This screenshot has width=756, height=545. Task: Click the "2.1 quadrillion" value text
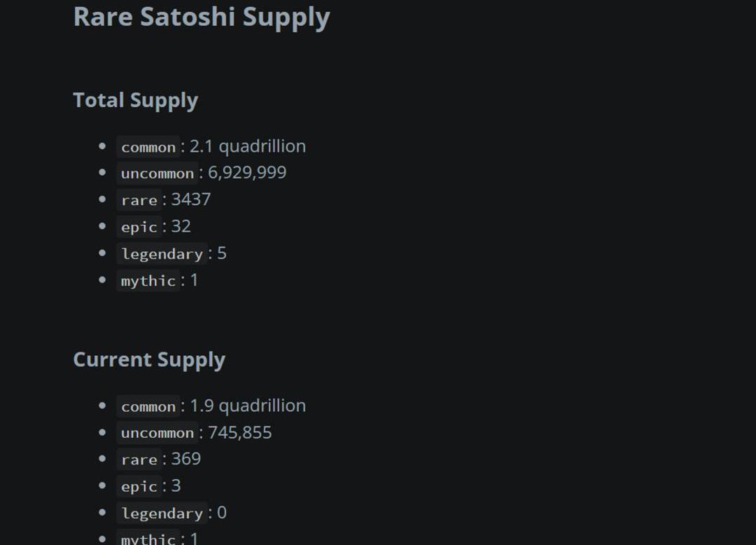(x=248, y=146)
